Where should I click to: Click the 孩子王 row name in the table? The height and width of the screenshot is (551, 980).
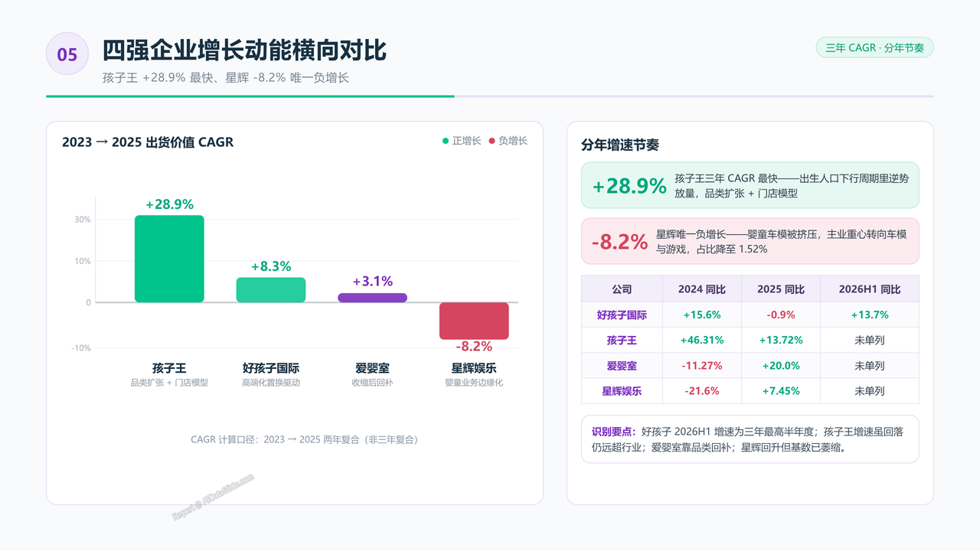click(x=622, y=340)
